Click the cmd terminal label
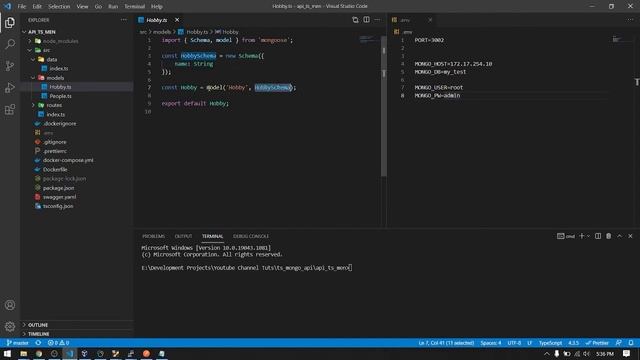 point(566,236)
